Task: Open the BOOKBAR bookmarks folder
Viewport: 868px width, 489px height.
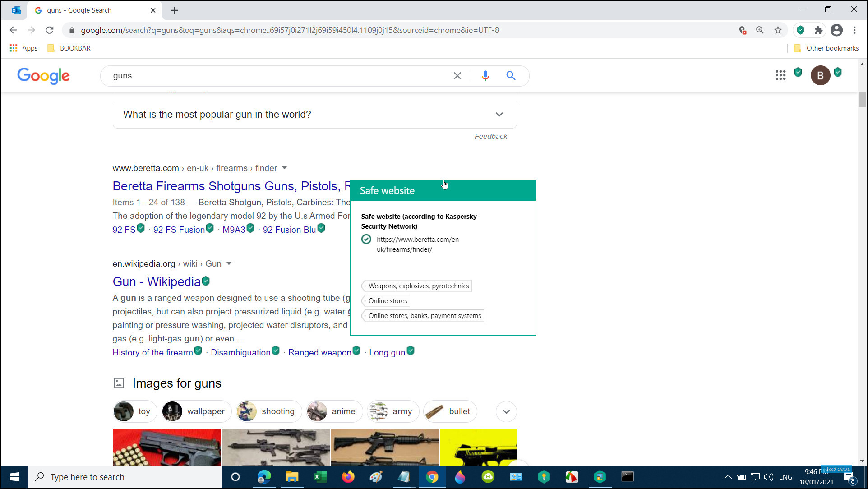Action: click(69, 48)
